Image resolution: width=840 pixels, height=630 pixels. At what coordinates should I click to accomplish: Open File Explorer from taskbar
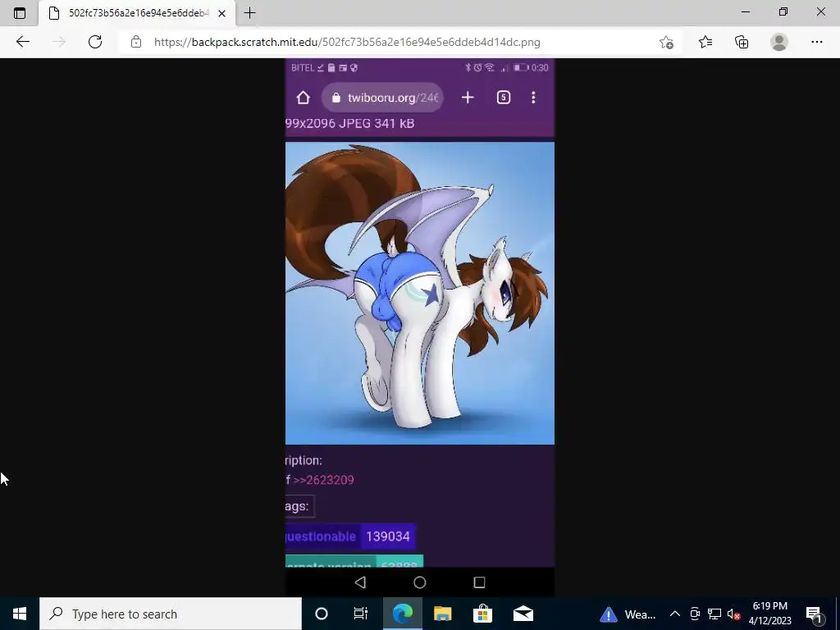(x=442, y=614)
